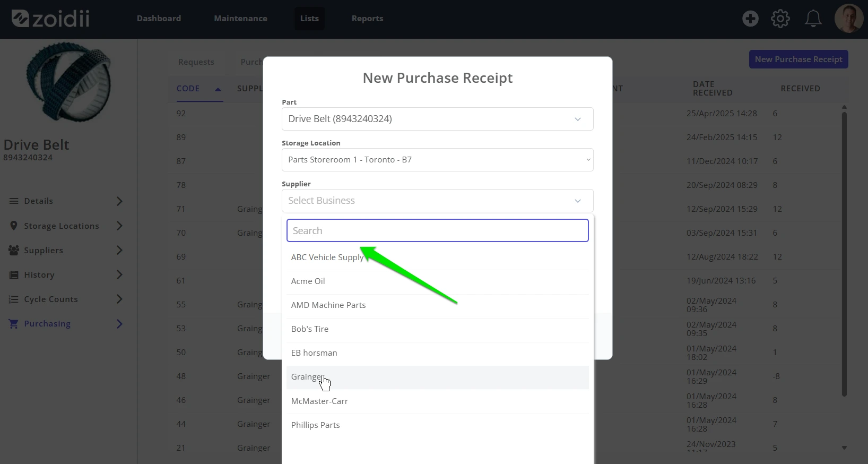The height and width of the screenshot is (464, 868).
Task: Open Suppliers in sidebar
Action: [x=44, y=251]
